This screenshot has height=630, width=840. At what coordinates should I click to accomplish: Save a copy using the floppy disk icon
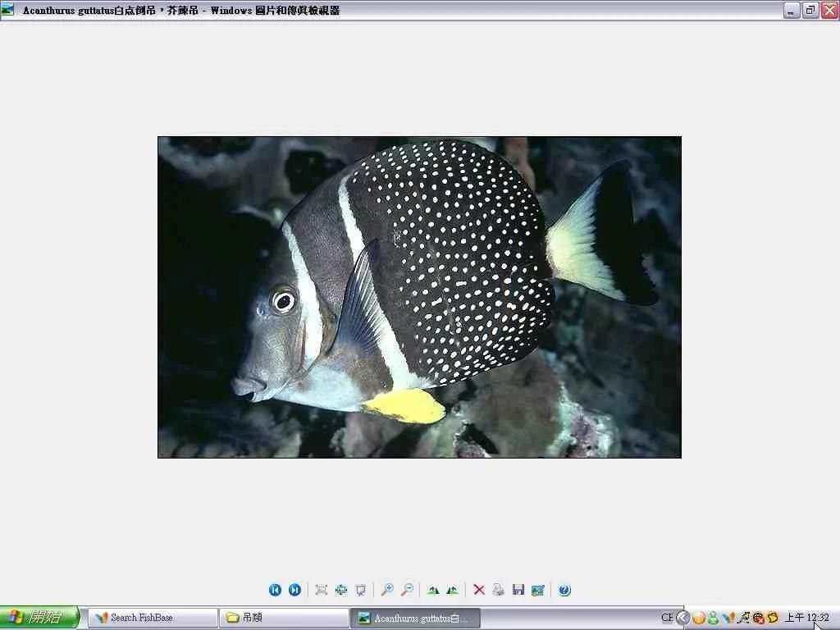pyautogui.click(x=518, y=590)
